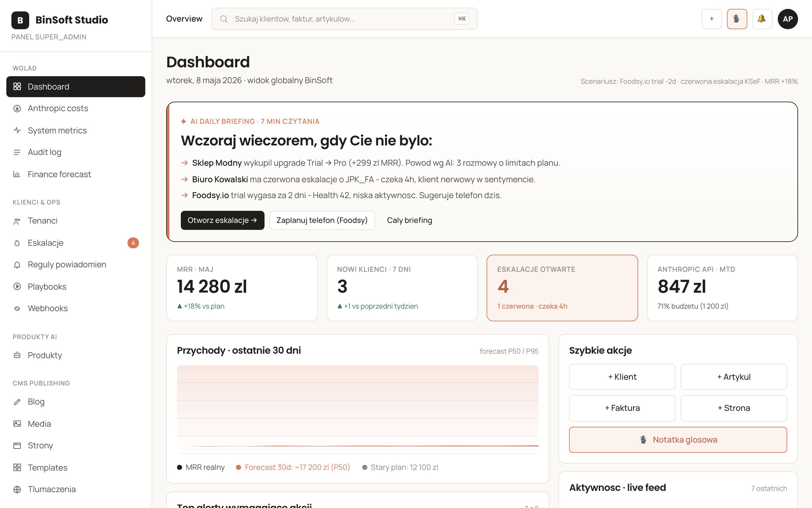812x508 pixels.
Task: Open Media in CMS Publishing
Action: click(x=76, y=424)
